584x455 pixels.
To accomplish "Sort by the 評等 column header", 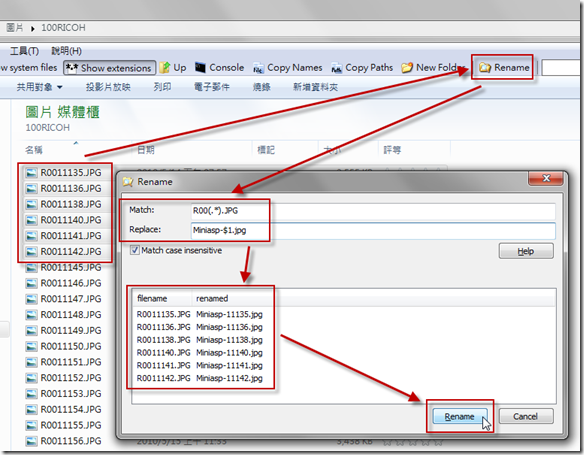I will 392,150.
